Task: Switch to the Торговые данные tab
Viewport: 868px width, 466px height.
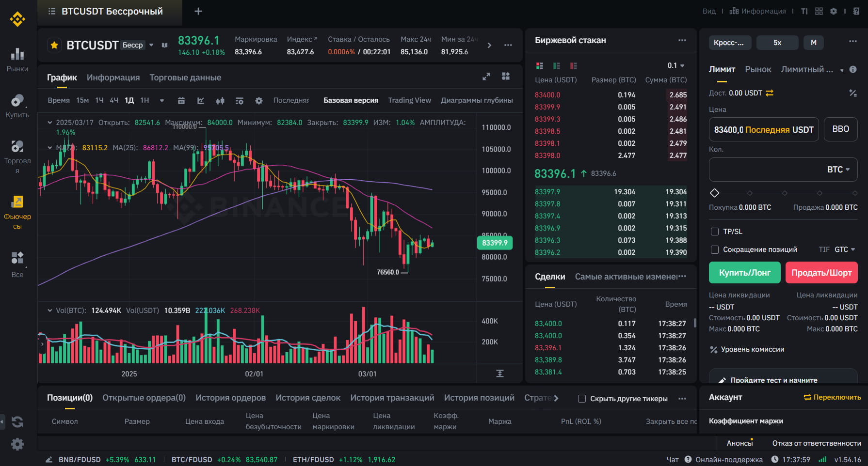Action: tap(185, 78)
